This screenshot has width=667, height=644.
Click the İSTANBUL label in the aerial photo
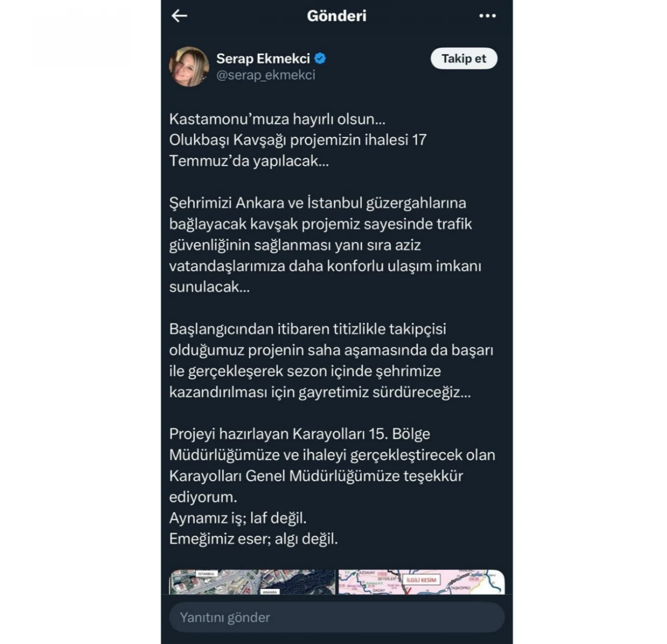click(206, 574)
